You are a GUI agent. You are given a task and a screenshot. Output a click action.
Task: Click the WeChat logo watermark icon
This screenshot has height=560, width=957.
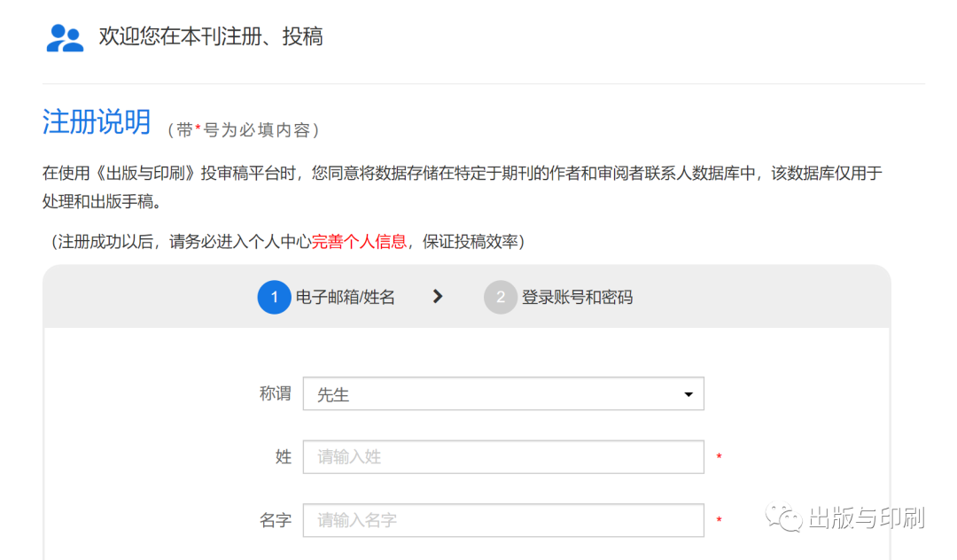[x=784, y=517]
